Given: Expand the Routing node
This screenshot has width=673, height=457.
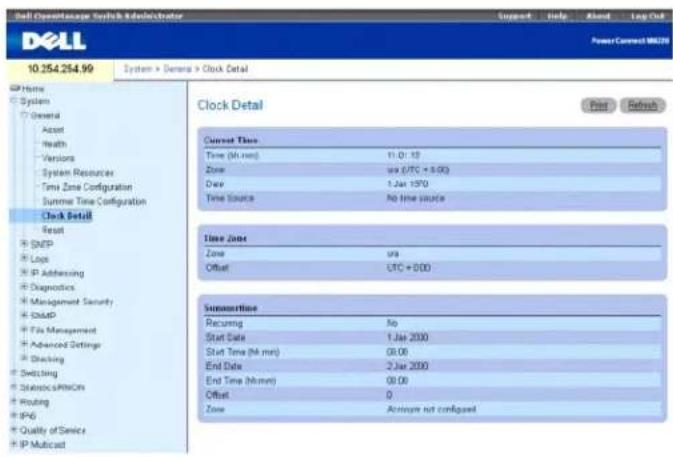Looking at the screenshot, I should coord(14,401).
